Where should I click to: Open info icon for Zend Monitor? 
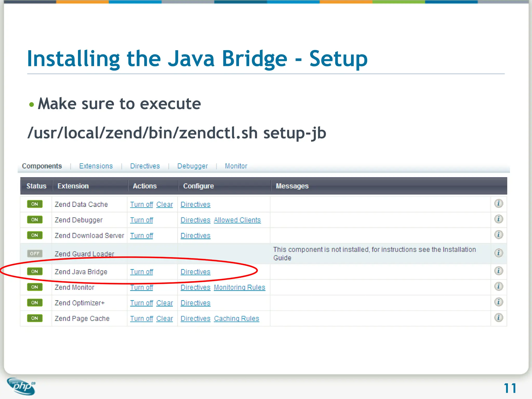coord(498,287)
